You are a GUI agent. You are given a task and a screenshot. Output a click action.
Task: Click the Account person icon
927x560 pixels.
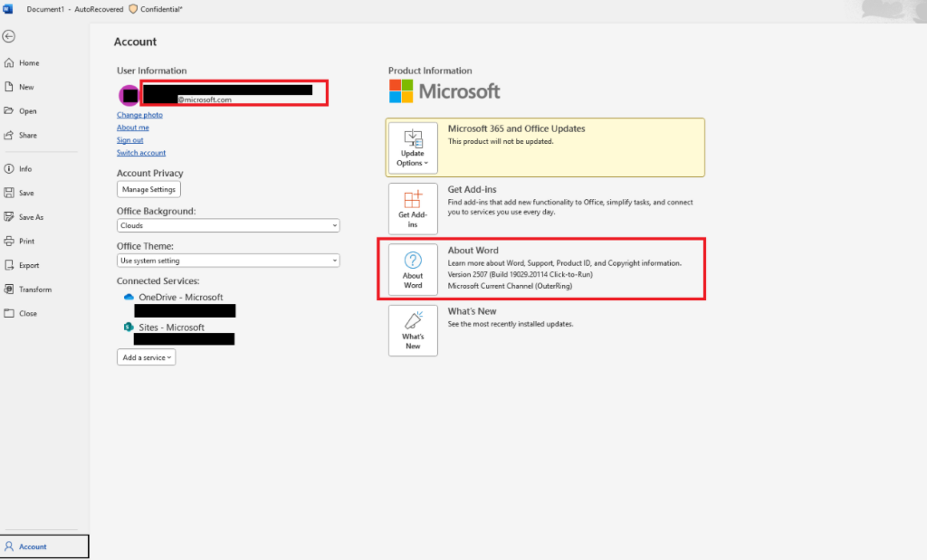click(x=9, y=546)
